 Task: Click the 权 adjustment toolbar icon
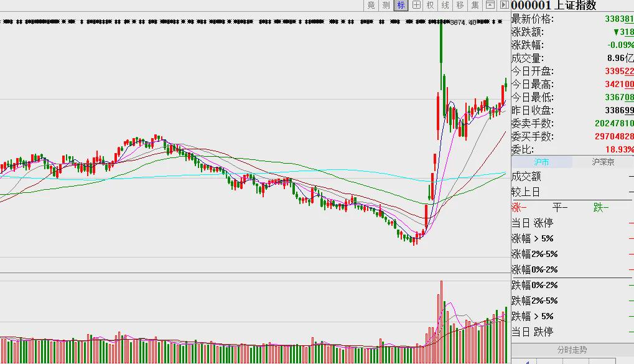[430, 5]
